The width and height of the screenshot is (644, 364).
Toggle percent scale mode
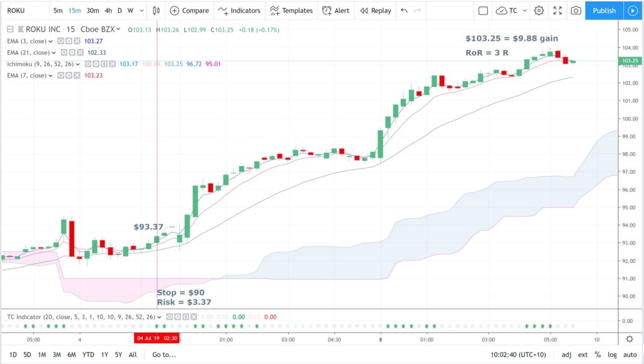click(597, 355)
